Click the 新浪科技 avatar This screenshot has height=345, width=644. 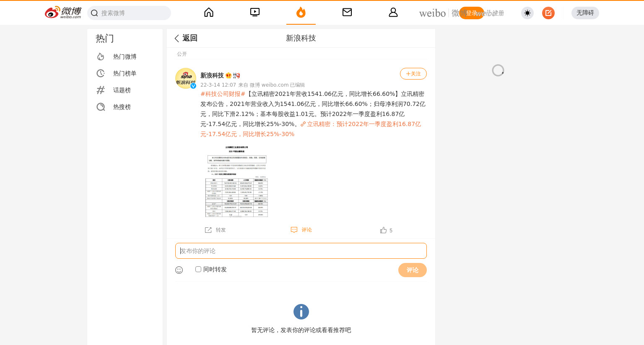[x=186, y=78]
